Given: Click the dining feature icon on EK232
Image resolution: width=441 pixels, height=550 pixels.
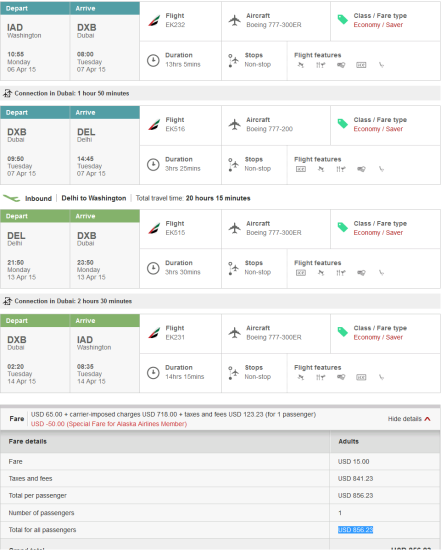Looking at the screenshot, I should click(x=320, y=65).
